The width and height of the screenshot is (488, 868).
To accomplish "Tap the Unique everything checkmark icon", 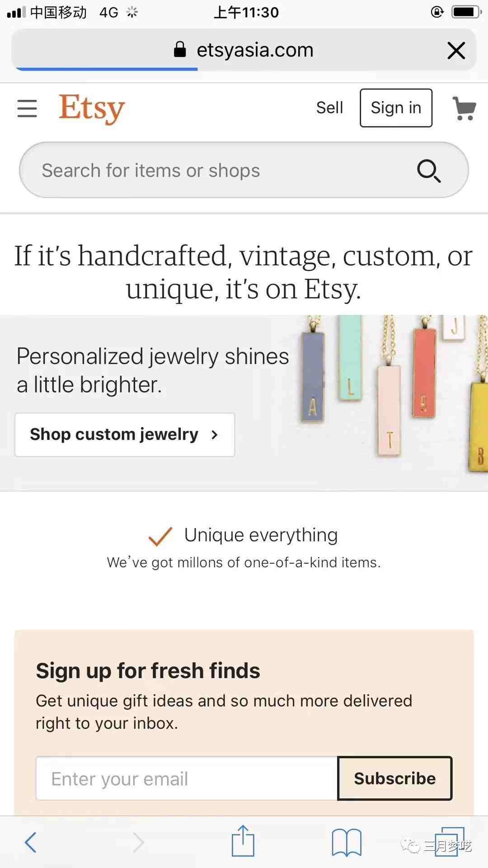I will 160,536.
